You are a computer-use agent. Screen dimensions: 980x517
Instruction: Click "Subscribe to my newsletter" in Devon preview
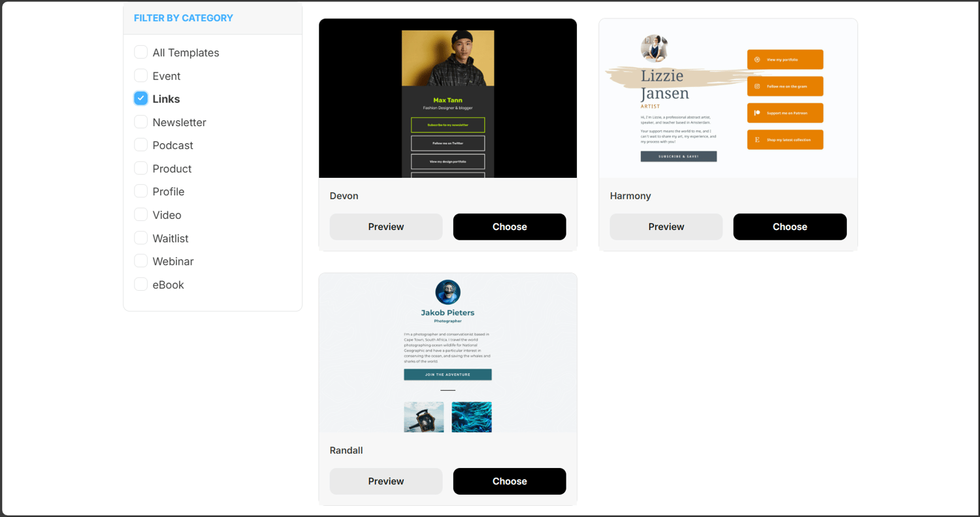click(x=447, y=124)
